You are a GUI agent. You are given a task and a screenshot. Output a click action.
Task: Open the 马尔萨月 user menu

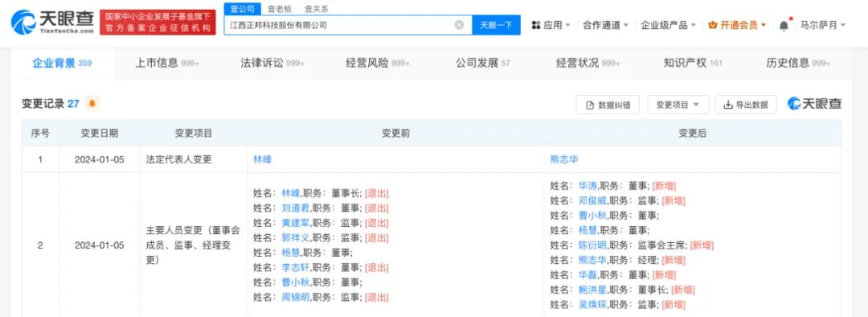point(823,25)
